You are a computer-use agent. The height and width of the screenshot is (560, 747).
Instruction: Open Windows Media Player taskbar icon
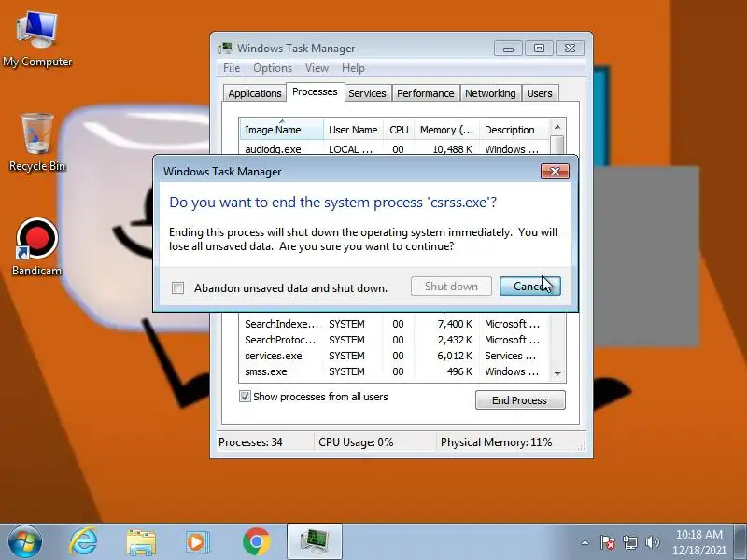(197, 542)
